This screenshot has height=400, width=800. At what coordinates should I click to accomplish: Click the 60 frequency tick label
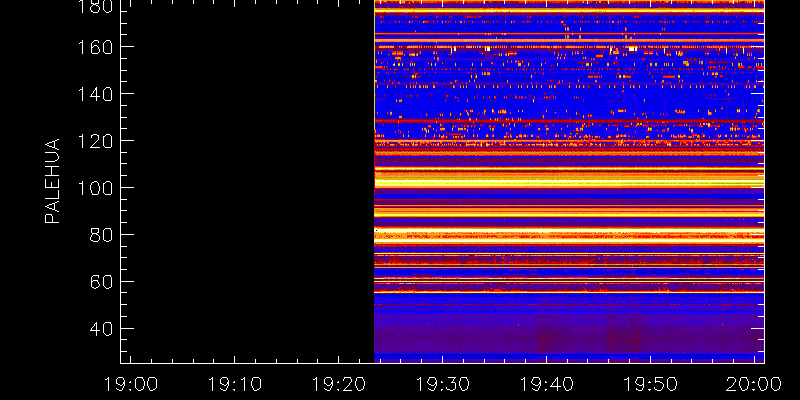(101, 282)
